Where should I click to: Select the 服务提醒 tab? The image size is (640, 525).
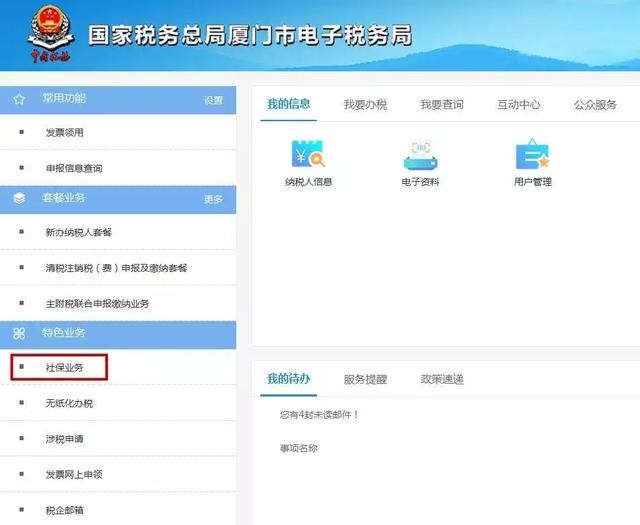[365, 379]
